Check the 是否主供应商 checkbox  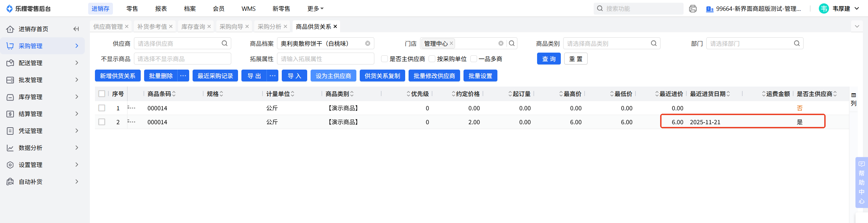coord(384,59)
